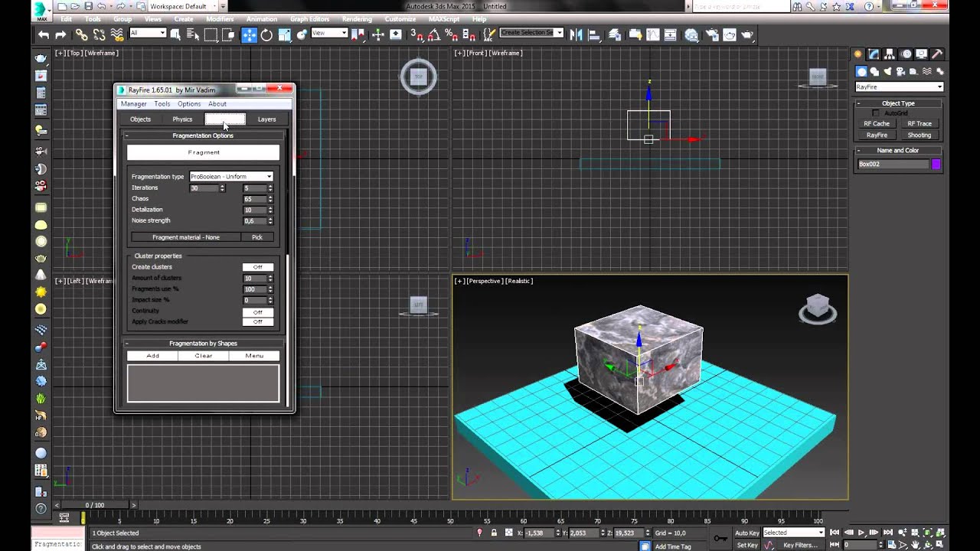
Task: Switch to the Utilities hammer panel
Action: point(937,54)
